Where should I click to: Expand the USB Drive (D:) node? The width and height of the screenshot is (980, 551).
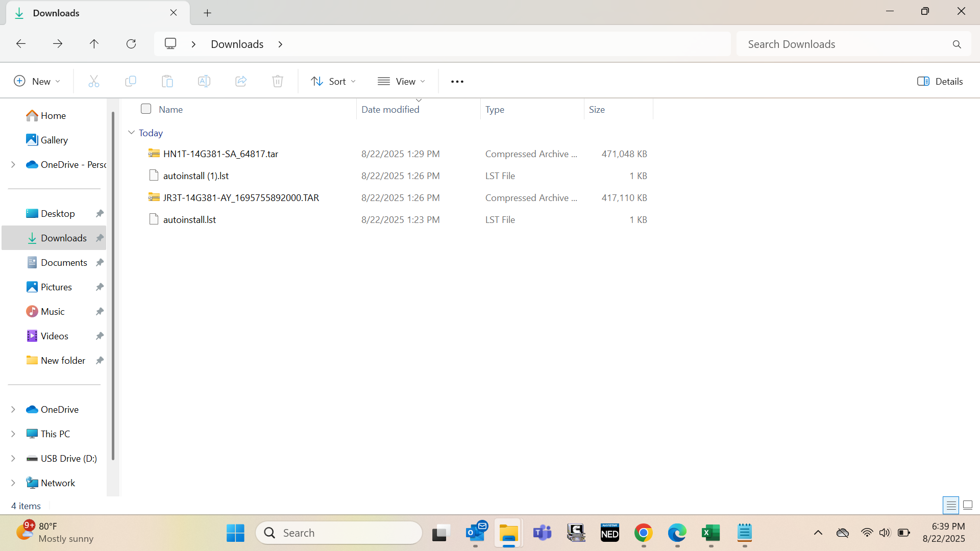click(x=13, y=458)
